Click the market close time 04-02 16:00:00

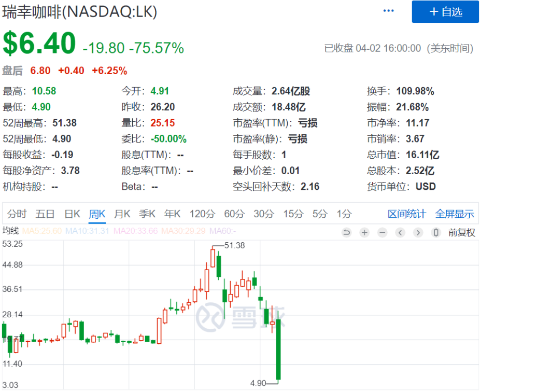[388, 48]
